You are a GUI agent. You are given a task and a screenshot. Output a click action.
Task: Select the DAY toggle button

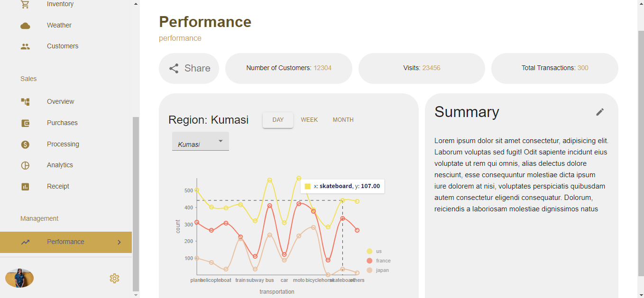coord(278,120)
